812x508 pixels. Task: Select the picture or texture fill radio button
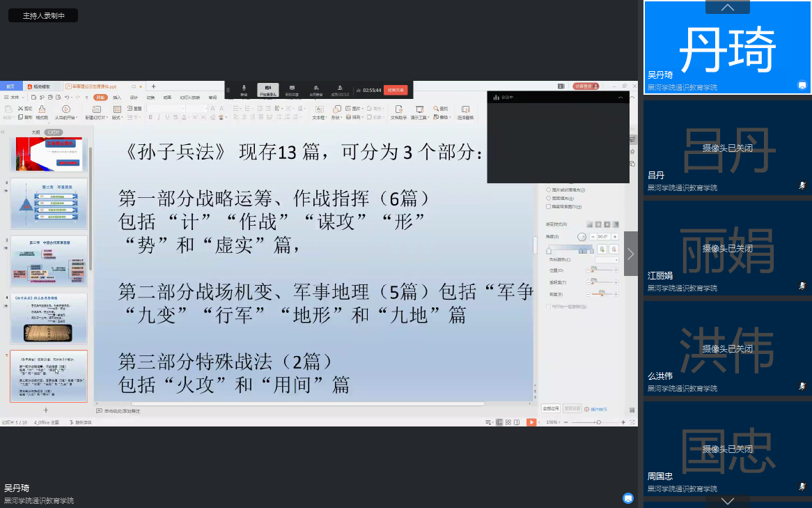[549, 190]
